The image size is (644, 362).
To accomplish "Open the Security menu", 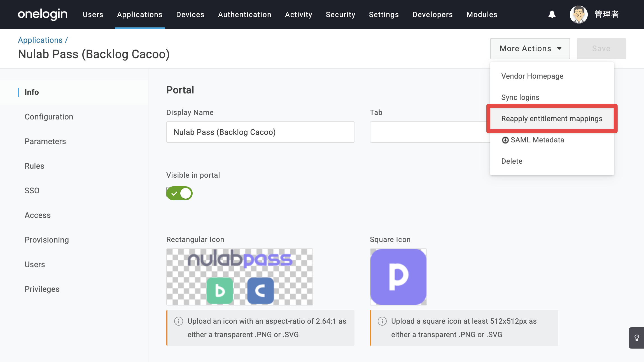I will click(340, 15).
